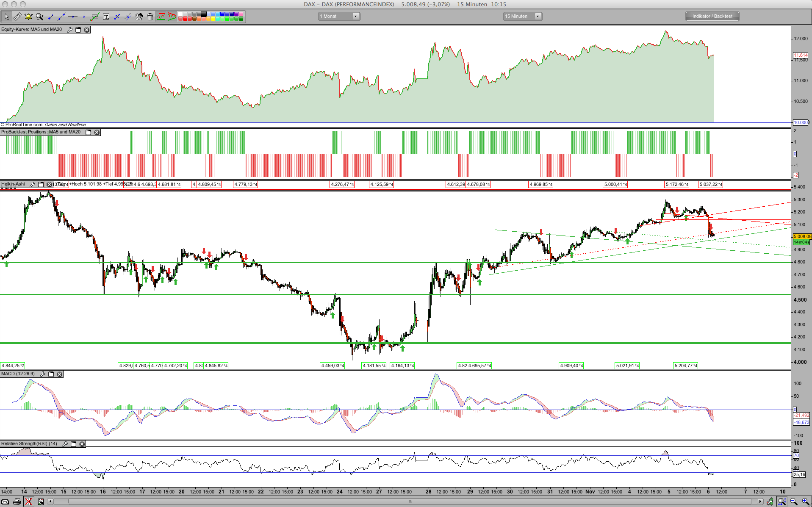The width and height of the screenshot is (812, 507).
Task: Close the Relative Strength RSI panel
Action: pos(82,444)
